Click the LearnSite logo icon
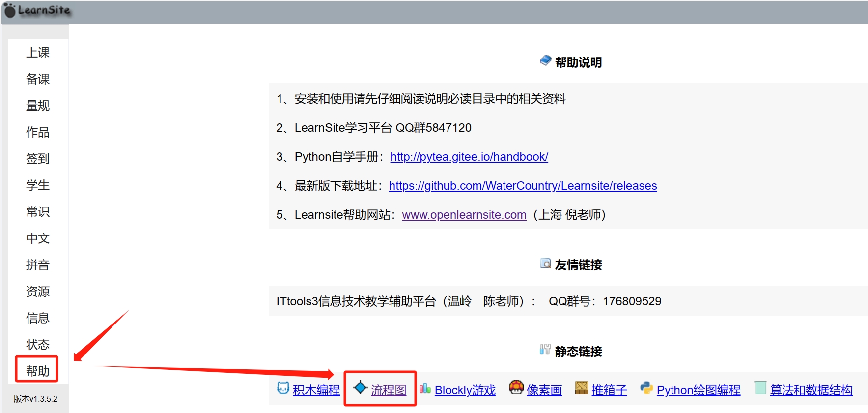This screenshot has width=868, height=413. [x=10, y=10]
